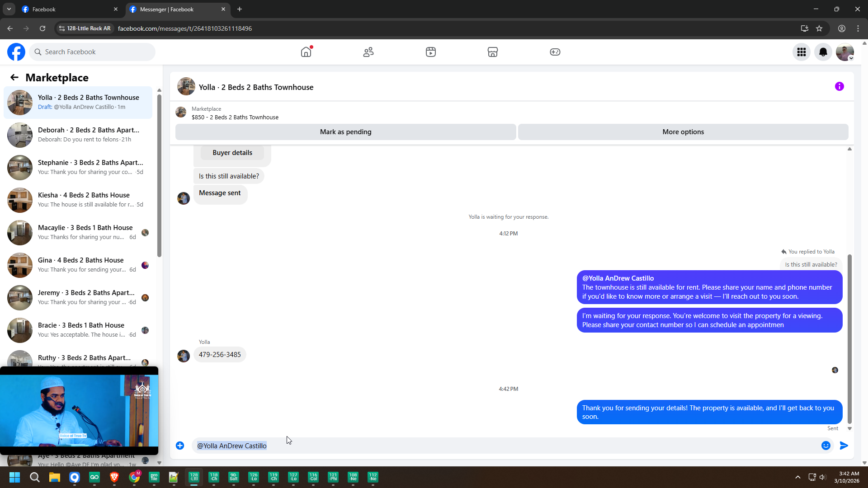
Task: Click the purple conversation info icon
Action: [839, 86]
